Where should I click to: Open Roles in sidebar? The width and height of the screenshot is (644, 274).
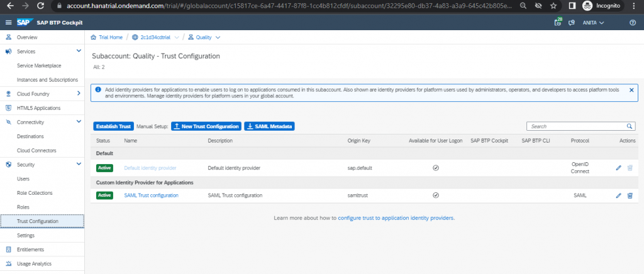point(23,207)
